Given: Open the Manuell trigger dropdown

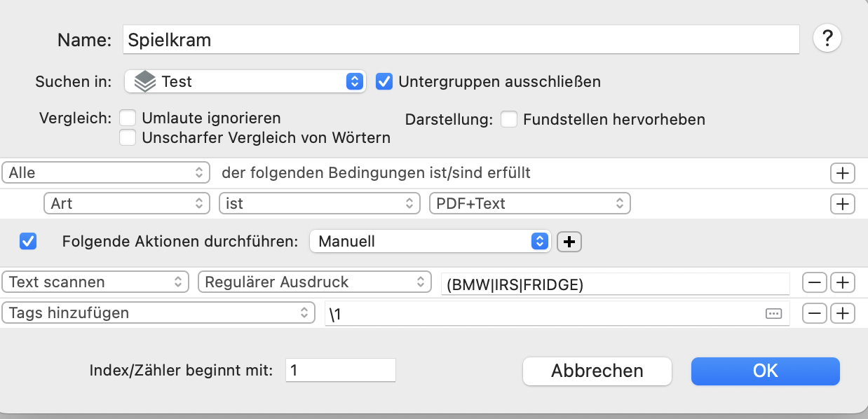Looking at the screenshot, I should click(x=430, y=242).
